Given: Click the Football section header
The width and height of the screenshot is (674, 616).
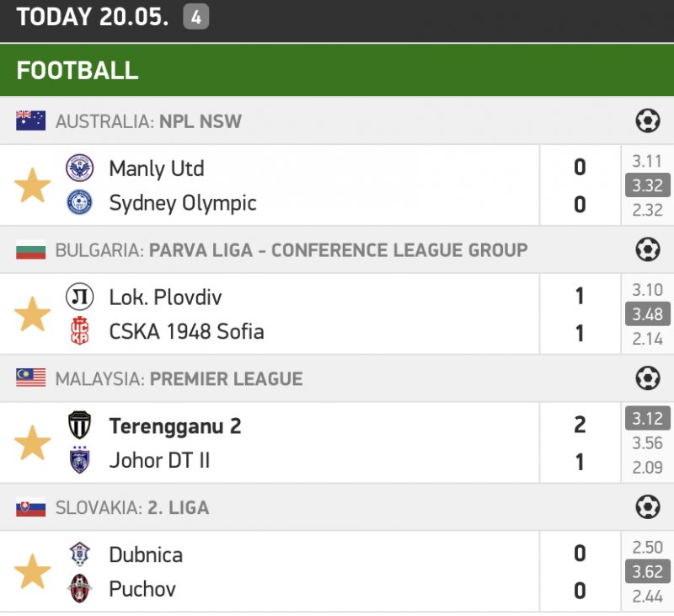Looking at the screenshot, I should point(78,70).
